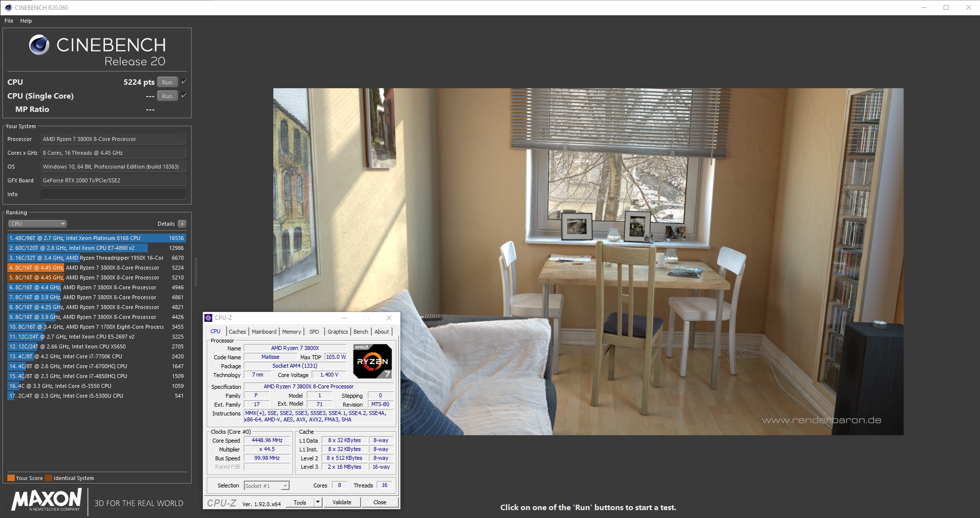Click the Ryzen 7 logo in CPU-Z
Image resolution: width=980 pixels, height=518 pixels.
(373, 361)
